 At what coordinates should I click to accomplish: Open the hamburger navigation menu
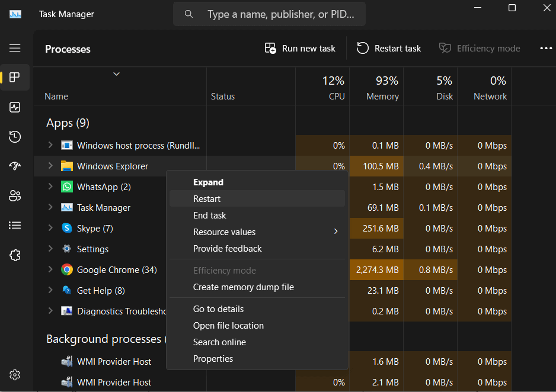15,48
